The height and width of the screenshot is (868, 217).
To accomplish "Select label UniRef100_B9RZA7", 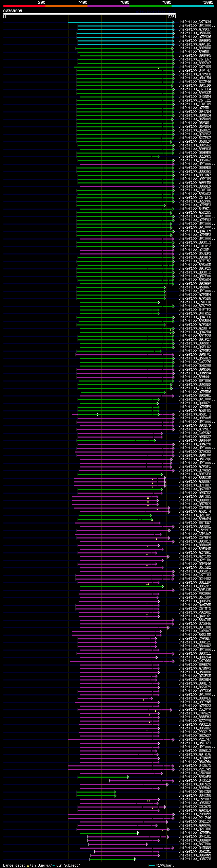I will click(195, 63).
